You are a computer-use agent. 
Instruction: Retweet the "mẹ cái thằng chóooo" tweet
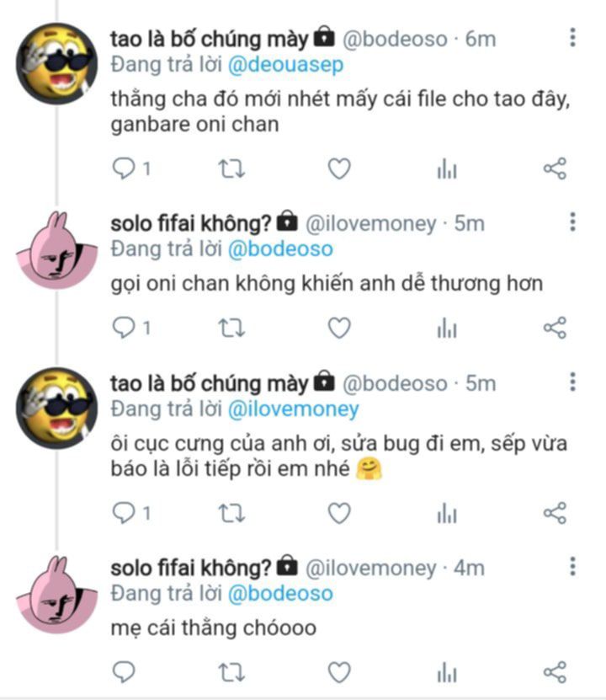(x=231, y=671)
